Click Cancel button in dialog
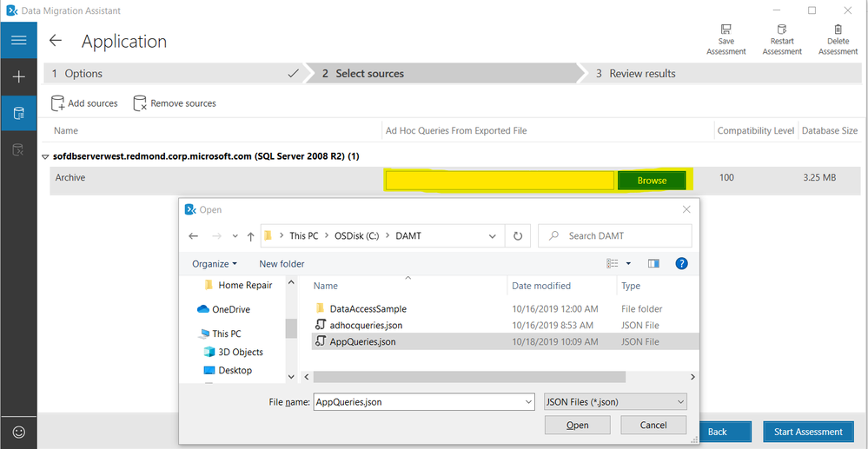Viewport: 868px width, 449px height. (x=653, y=426)
